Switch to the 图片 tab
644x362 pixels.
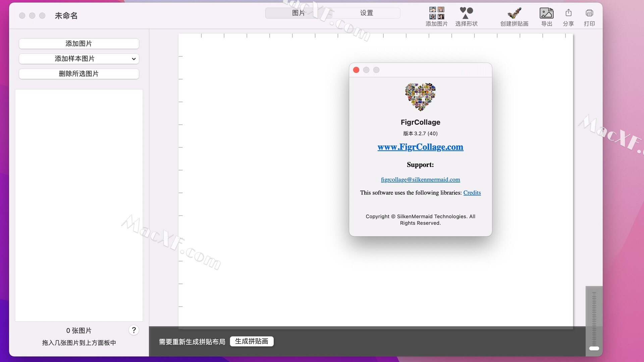298,13
